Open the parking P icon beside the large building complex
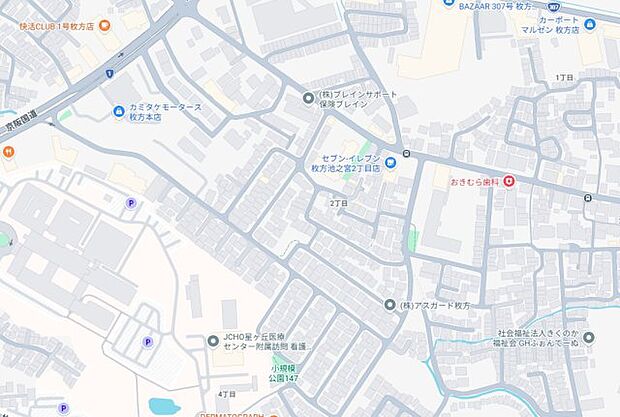Viewport: 620px width, 417px height. coord(131,204)
